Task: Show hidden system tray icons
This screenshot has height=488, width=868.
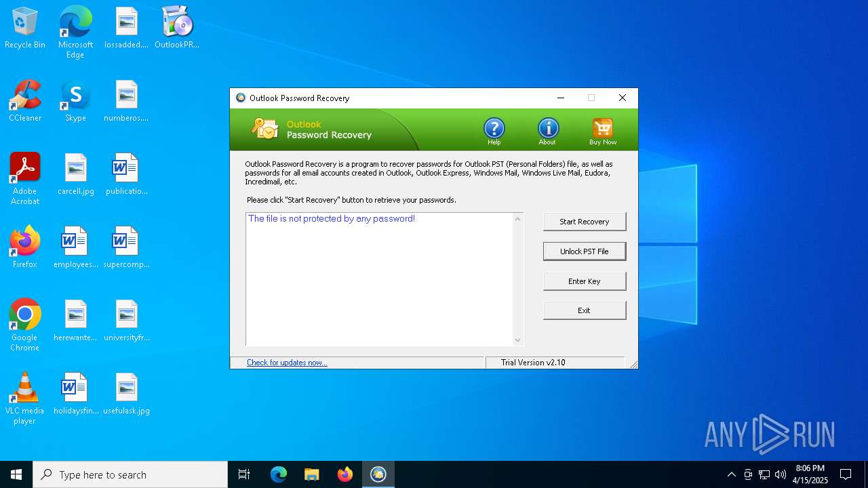Action: pyautogui.click(x=731, y=474)
